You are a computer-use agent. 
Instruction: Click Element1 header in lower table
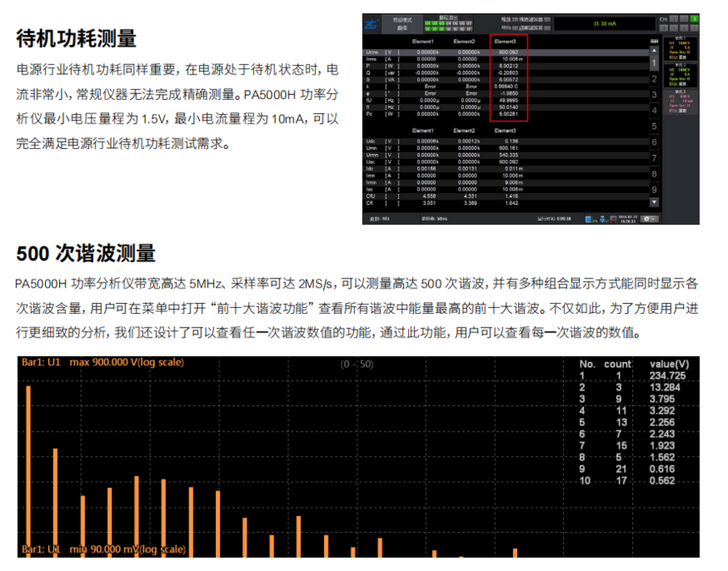pyautogui.click(x=423, y=131)
